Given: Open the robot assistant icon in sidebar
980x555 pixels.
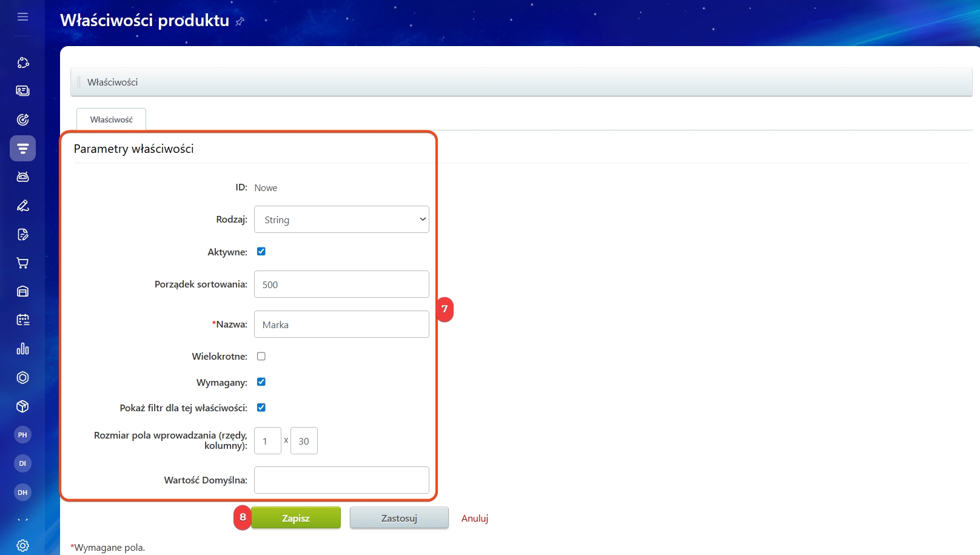Looking at the screenshot, I should 22,177.
